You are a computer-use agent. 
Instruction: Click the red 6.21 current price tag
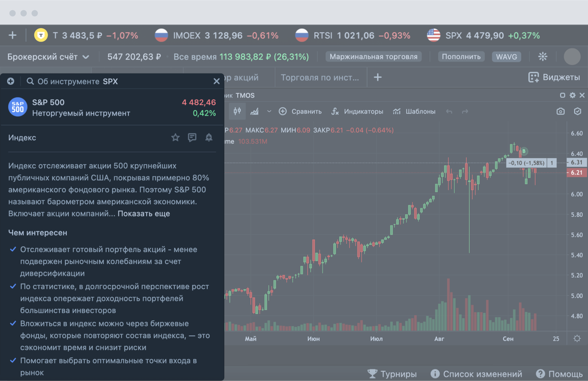point(577,173)
